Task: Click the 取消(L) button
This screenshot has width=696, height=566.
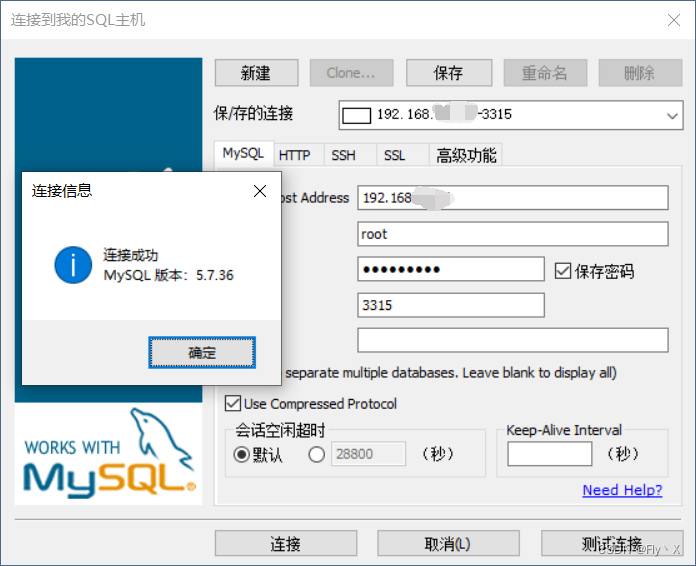Action: (x=448, y=543)
